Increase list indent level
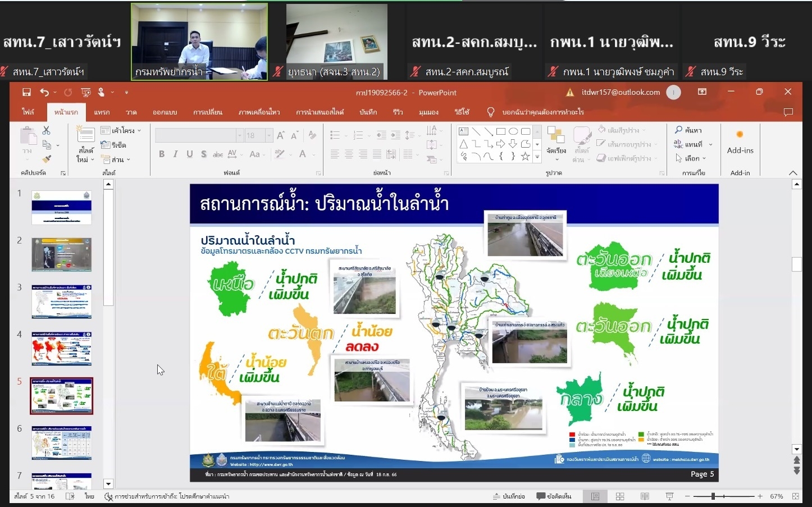Viewport: 812px width, 507px height. 395,135
